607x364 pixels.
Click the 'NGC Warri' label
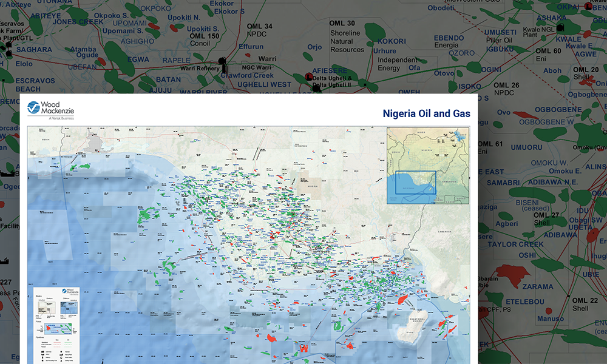click(256, 67)
